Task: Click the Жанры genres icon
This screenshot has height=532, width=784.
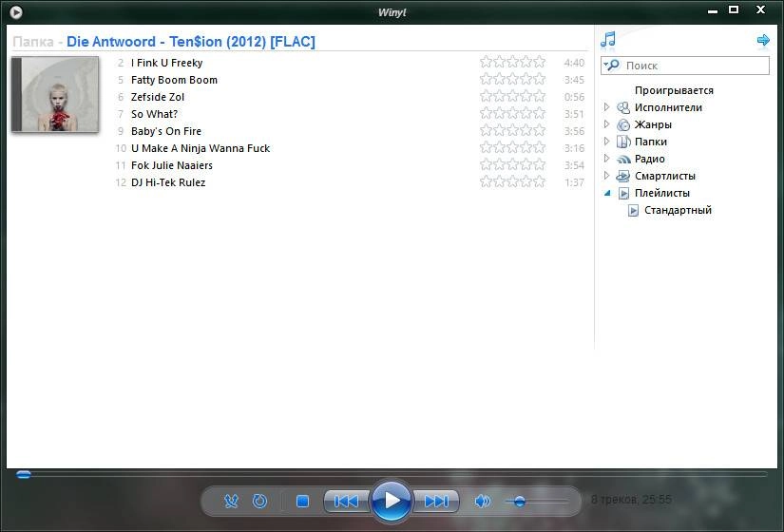Action: point(623,124)
